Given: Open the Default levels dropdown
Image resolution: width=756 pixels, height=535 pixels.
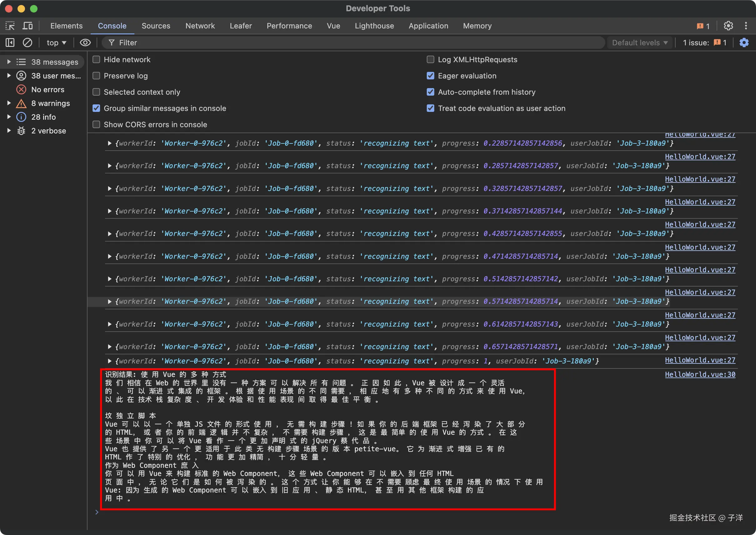Looking at the screenshot, I should tap(639, 42).
